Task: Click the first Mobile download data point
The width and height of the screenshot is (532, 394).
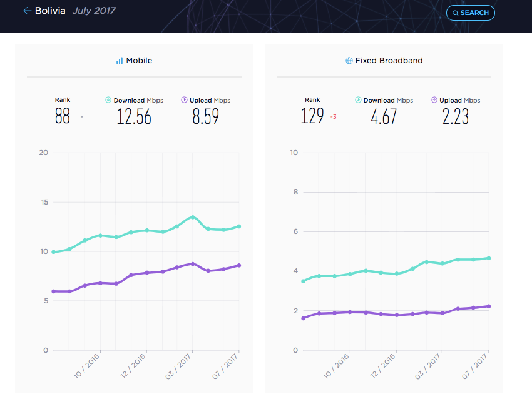Action: (x=54, y=252)
